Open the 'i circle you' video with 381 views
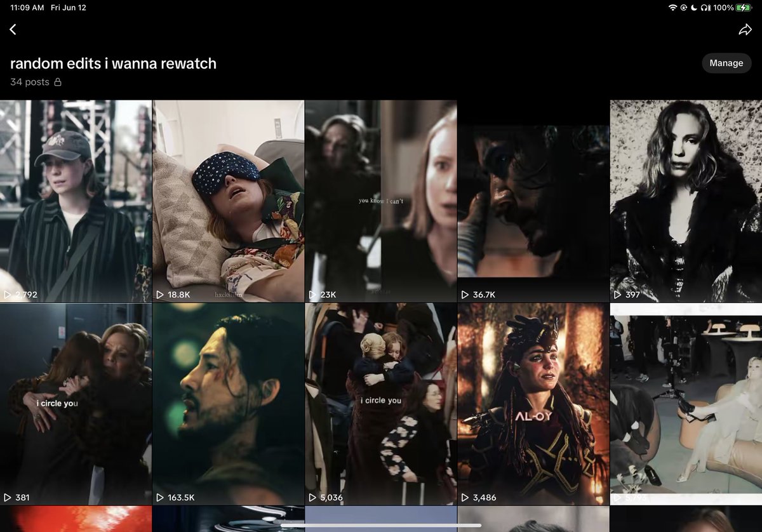The image size is (762, 532). click(76, 404)
